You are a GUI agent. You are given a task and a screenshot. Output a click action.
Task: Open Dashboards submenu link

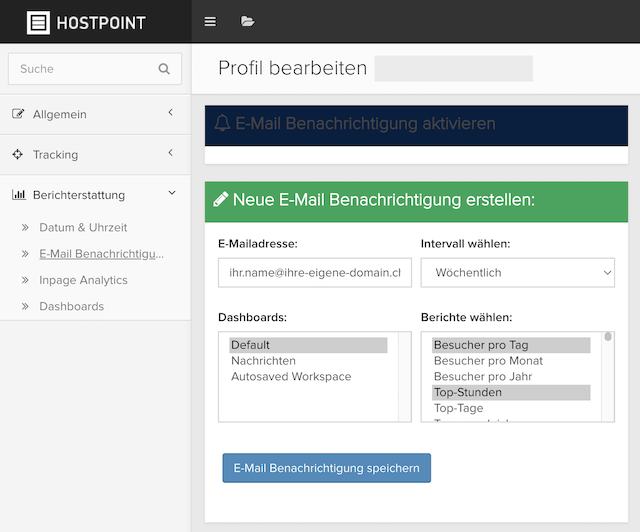click(x=71, y=306)
